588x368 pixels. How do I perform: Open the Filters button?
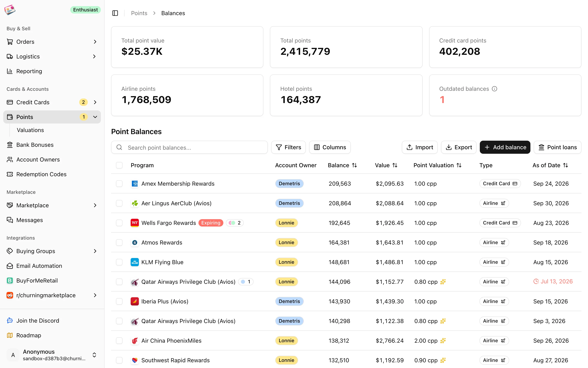point(288,147)
